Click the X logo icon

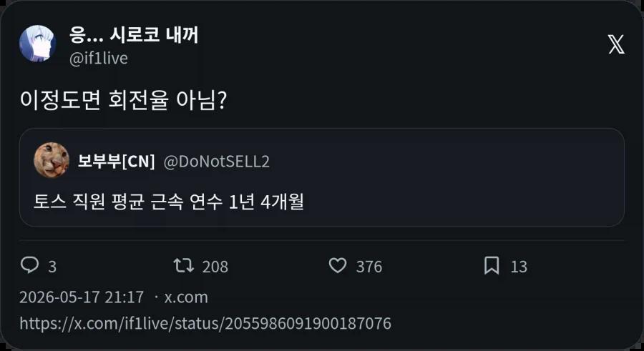[616, 44]
